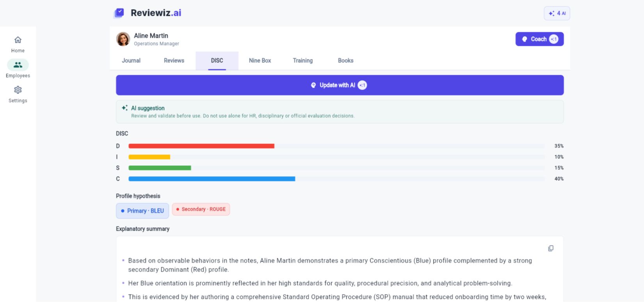Click the summary line starting 'Based on observable'
644x302 pixels.
pyautogui.click(x=330, y=265)
